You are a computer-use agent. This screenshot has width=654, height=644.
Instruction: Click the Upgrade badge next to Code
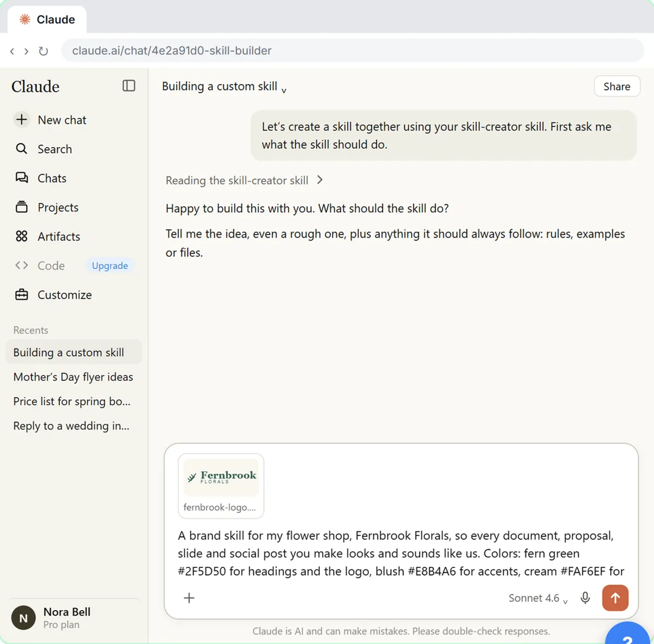point(110,266)
